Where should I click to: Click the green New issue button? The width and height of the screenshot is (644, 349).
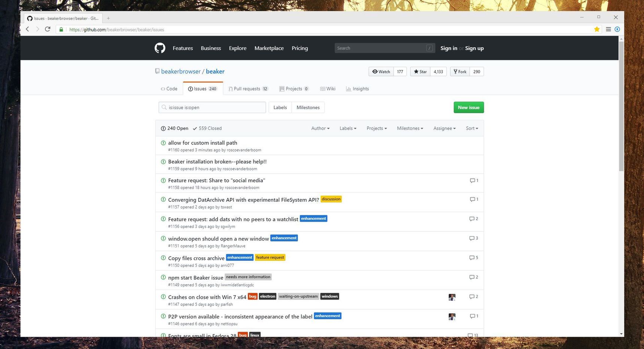click(469, 107)
